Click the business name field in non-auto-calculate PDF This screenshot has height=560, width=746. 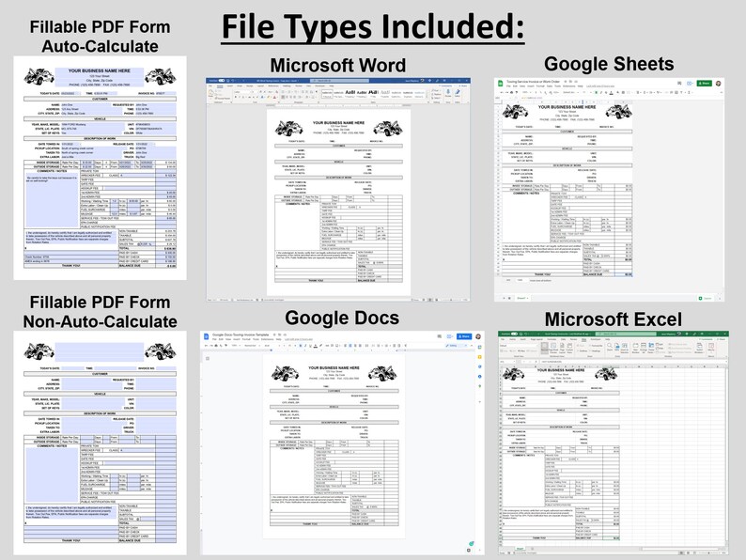[x=100, y=352]
